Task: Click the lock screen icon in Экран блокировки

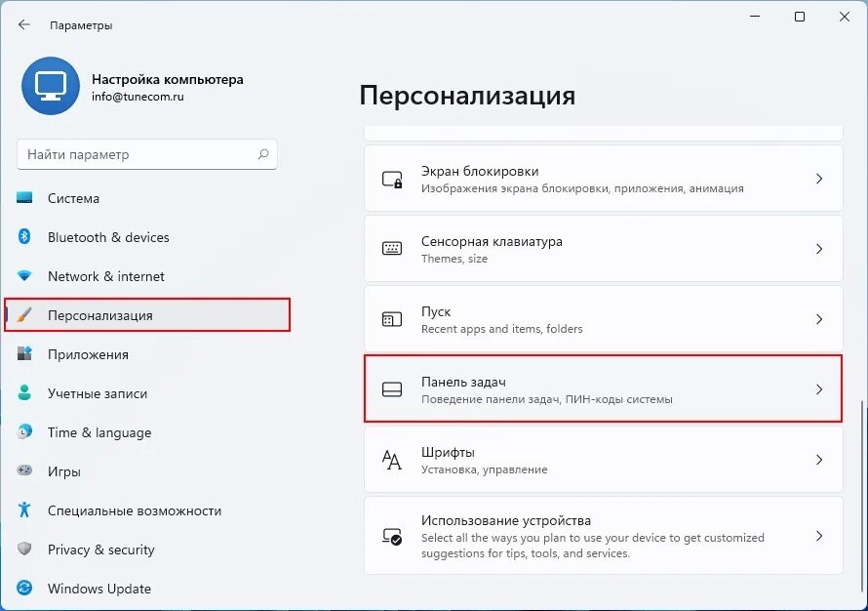Action: pyautogui.click(x=392, y=179)
